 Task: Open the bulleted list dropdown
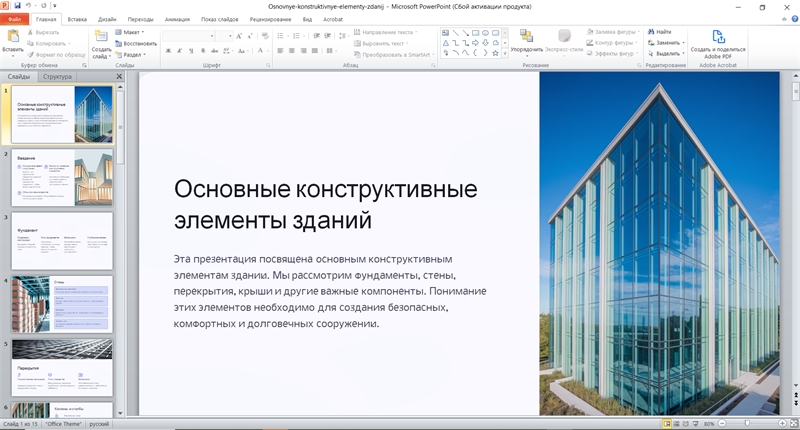pyautogui.click(x=282, y=36)
